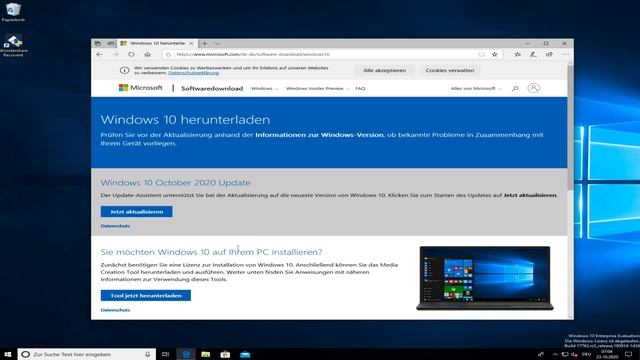
Task: Open a new browser tab
Action: click(204, 43)
